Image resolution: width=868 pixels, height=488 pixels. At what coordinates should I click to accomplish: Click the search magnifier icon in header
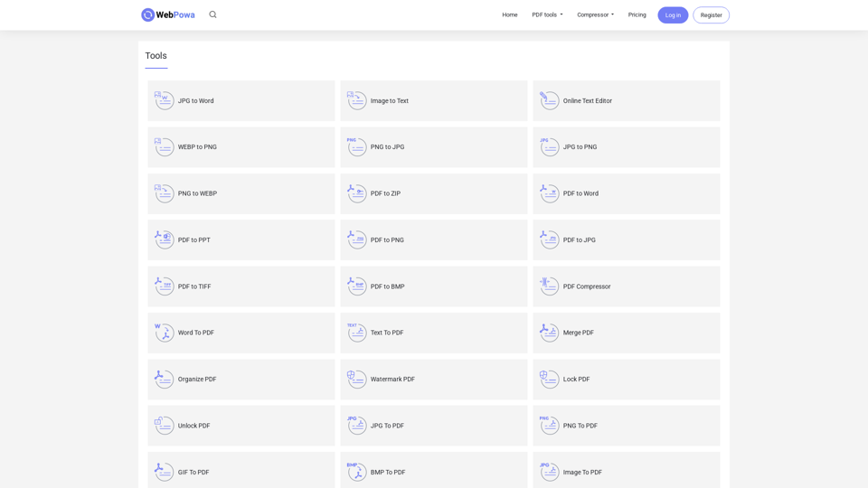[x=212, y=14]
